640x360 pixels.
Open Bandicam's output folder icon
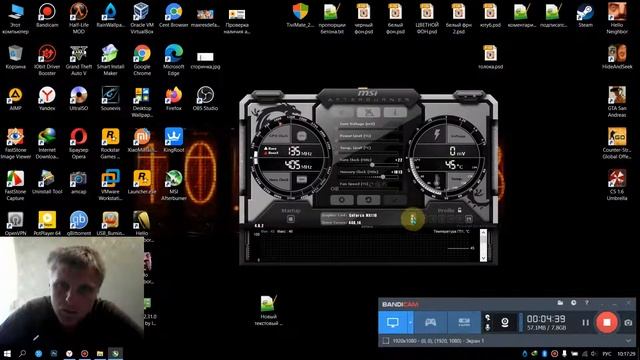tap(560, 303)
